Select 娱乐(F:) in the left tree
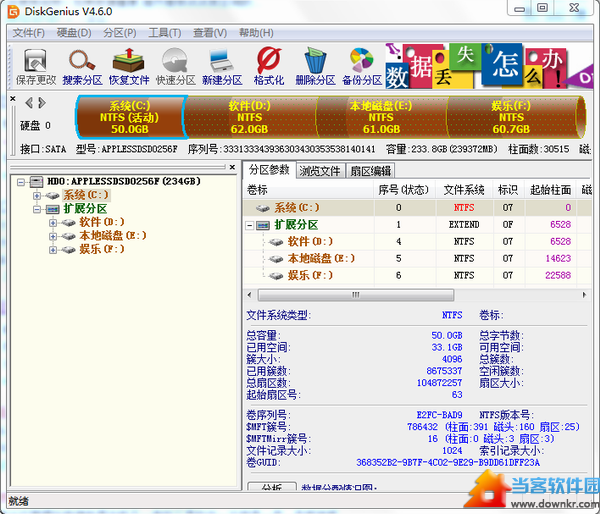 click(101, 250)
